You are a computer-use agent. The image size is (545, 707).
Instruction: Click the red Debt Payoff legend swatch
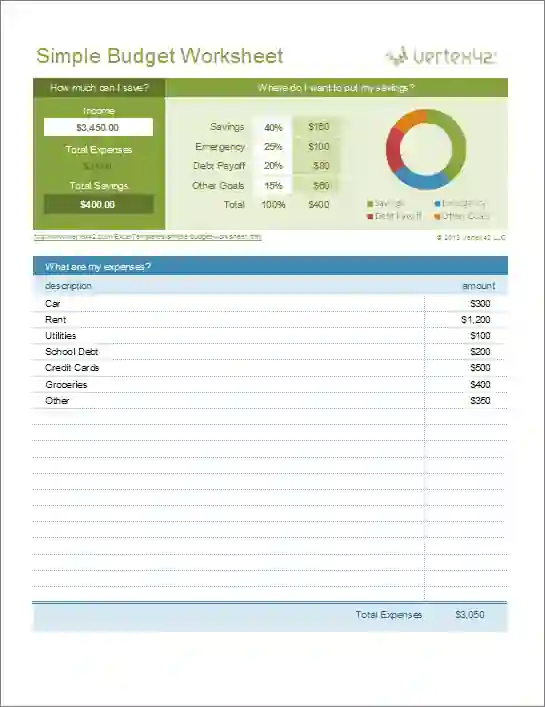370,217
